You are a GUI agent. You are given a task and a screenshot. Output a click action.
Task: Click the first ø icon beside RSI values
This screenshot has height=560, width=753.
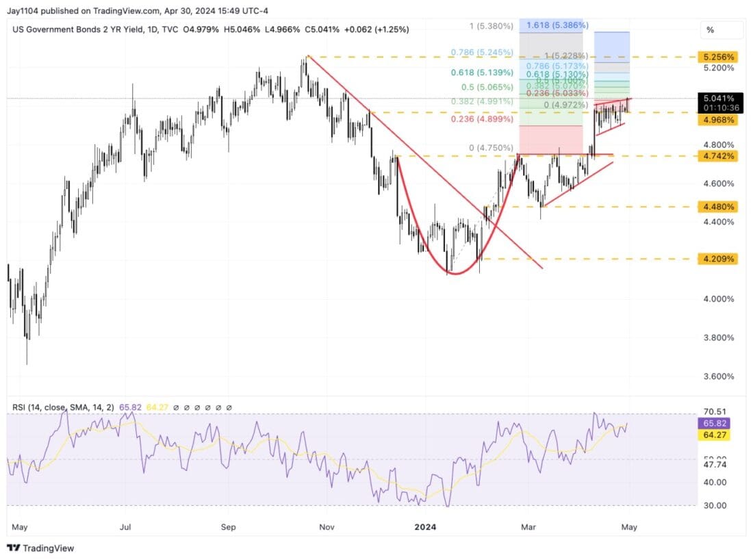tap(177, 407)
